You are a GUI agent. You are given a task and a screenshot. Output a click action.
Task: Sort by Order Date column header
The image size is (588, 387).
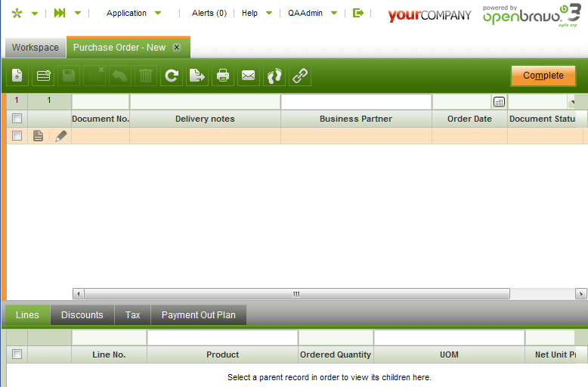point(469,119)
